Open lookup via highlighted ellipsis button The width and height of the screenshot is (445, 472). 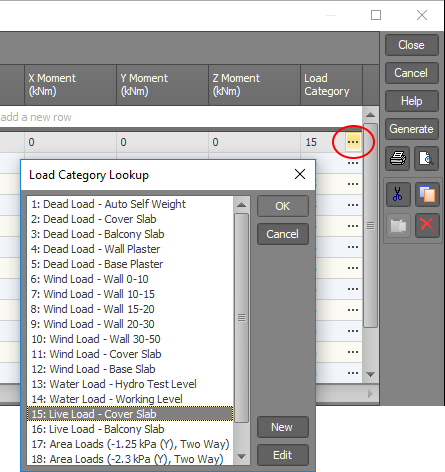tap(353, 142)
